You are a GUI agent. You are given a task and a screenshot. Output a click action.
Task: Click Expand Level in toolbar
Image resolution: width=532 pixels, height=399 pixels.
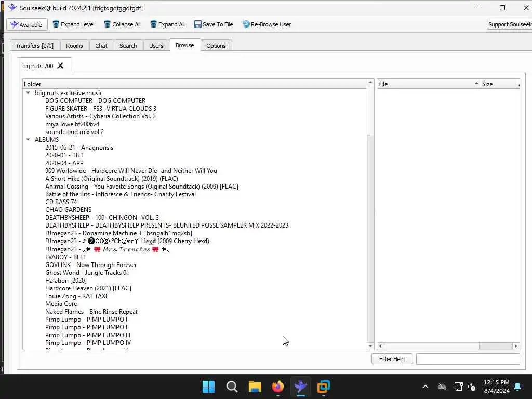[74, 24]
